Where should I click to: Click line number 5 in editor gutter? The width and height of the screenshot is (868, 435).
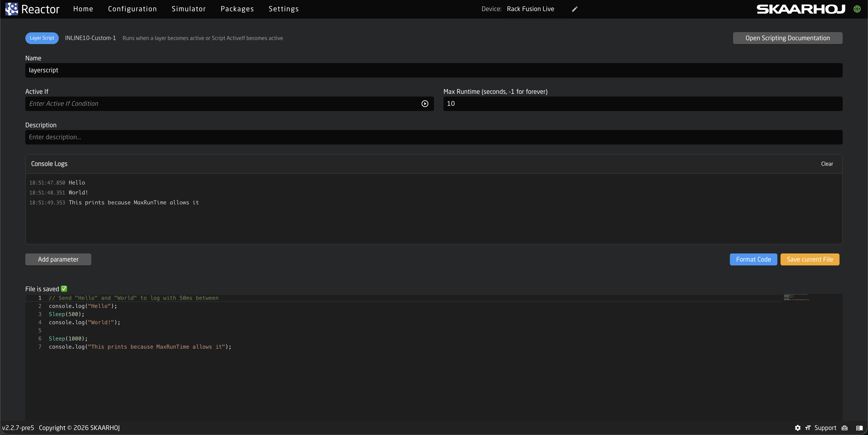[x=40, y=331]
